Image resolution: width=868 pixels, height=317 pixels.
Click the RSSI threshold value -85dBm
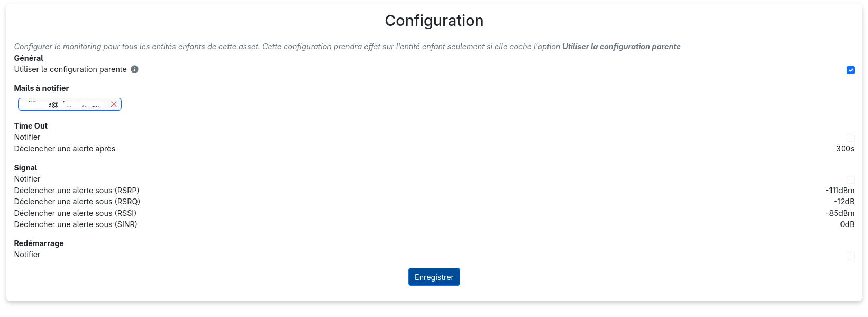coord(839,213)
